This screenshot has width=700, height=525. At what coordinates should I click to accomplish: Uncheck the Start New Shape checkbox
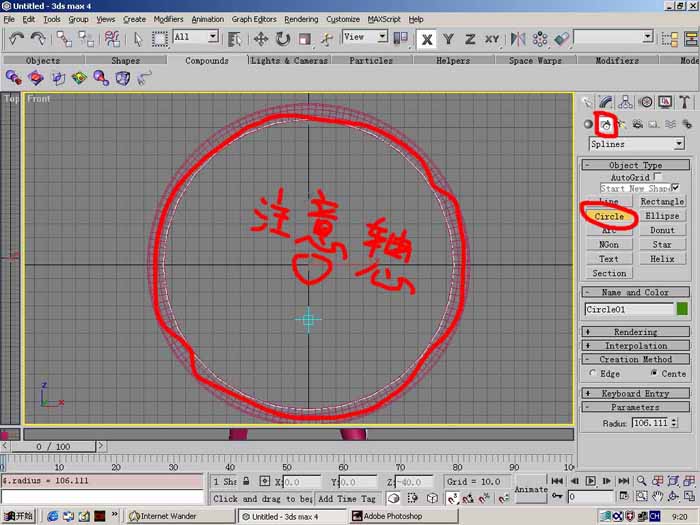(x=676, y=188)
